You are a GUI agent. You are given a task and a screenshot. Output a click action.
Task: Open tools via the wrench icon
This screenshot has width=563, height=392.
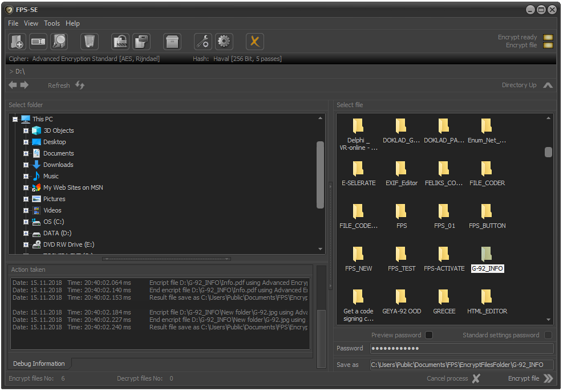[x=202, y=41]
